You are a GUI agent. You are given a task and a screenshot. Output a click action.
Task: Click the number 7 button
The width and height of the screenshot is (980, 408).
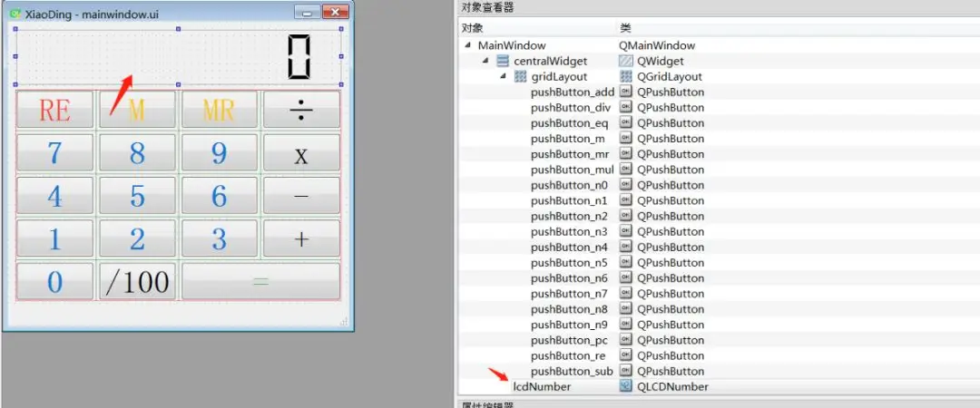(x=55, y=152)
